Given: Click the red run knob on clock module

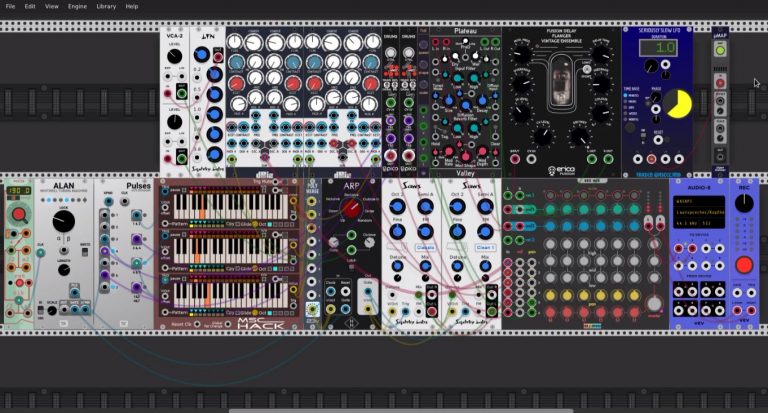Looking at the screenshot, I should click(19, 214).
